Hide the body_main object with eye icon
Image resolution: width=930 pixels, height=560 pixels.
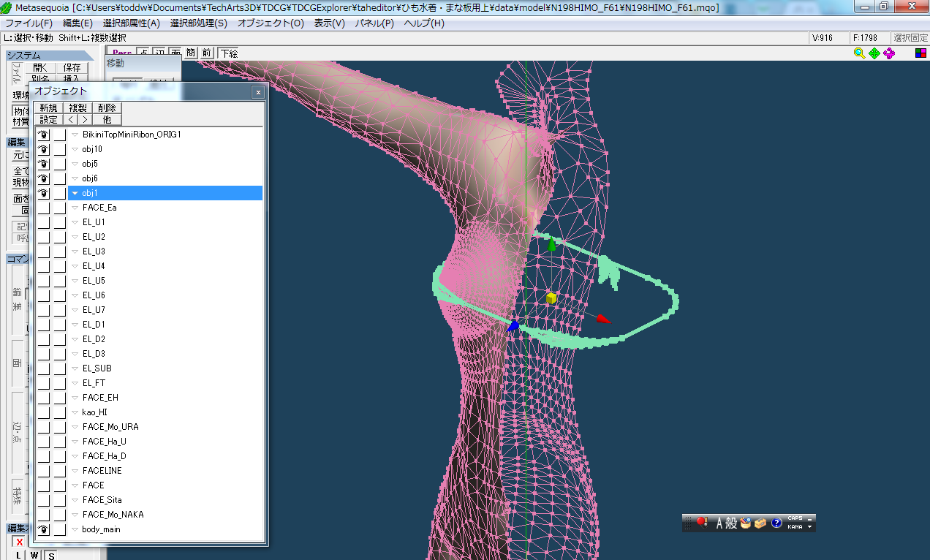(44, 529)
